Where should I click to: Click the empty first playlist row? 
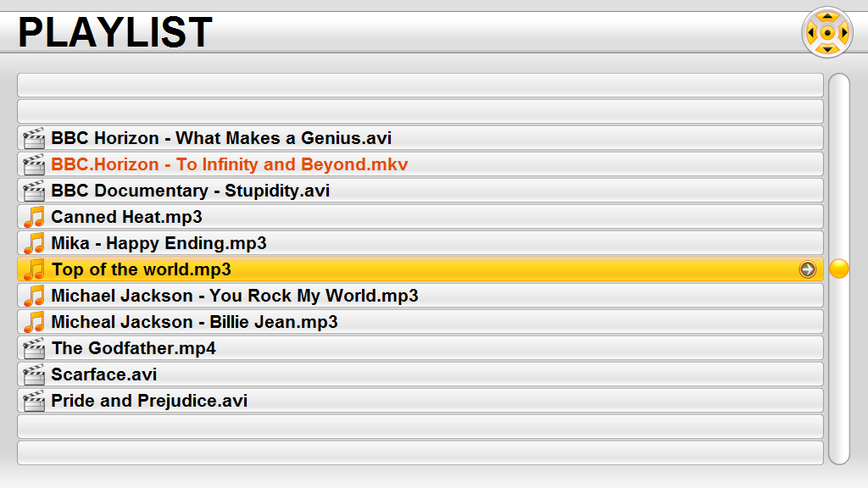[x=420, y=86]
